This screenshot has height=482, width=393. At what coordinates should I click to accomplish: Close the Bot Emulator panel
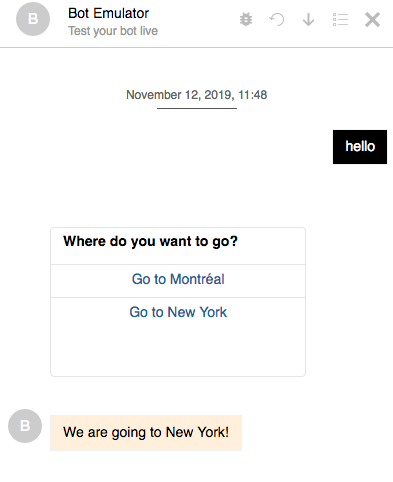[372, 19]
